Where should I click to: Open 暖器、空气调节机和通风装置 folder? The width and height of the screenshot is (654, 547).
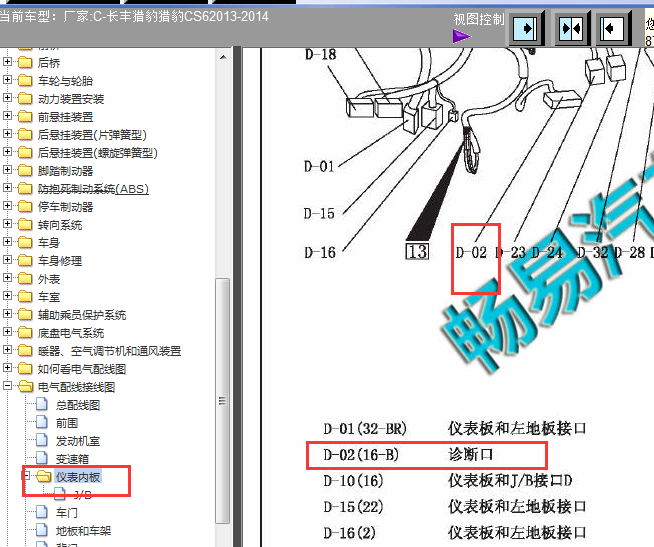pos(109,351)
